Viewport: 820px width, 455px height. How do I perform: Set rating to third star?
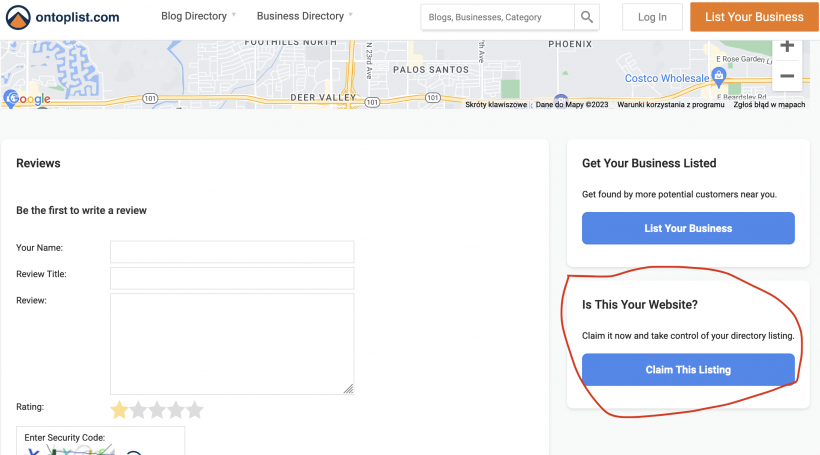tap(157, 409)
